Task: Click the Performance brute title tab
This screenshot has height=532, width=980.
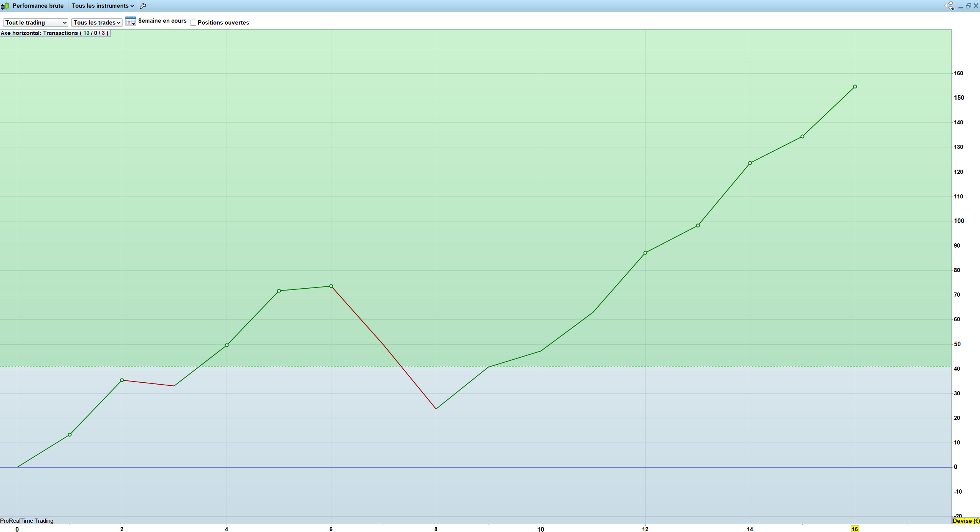Action: [x=38, y=6]
